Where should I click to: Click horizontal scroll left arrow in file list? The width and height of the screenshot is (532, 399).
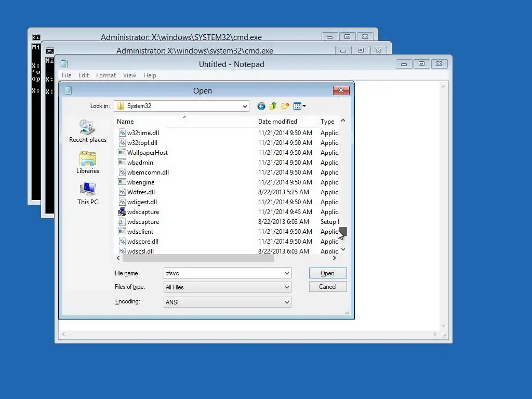(x=118, y=258)
